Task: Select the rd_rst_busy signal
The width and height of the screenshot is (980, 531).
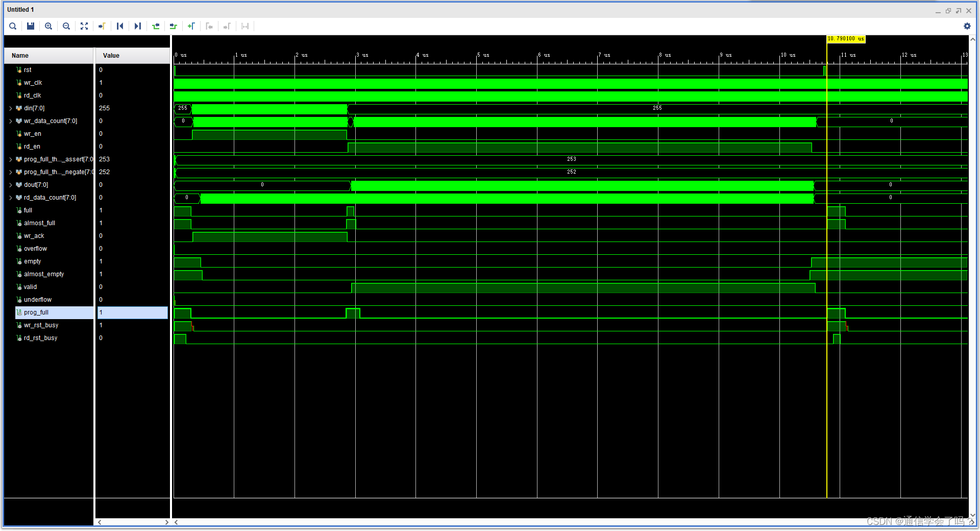Action: click(x=40, y=338)
